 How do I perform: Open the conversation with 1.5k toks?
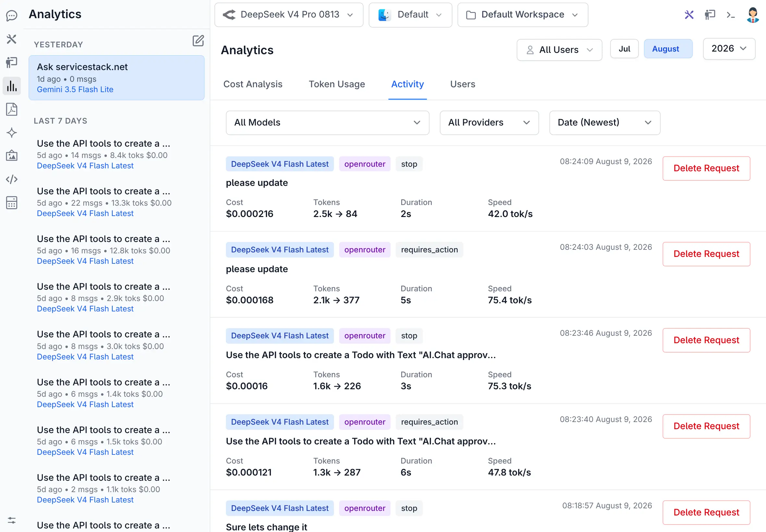click(x=117, y=441)
